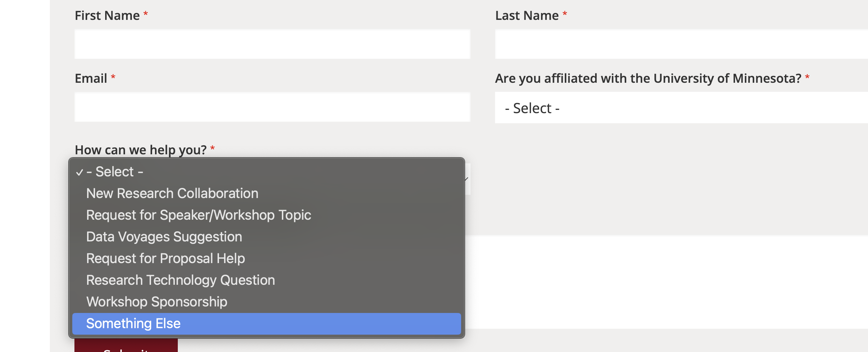Click the large message text area
The height and width of the screenshot is (352, 868).
[665, 282]
